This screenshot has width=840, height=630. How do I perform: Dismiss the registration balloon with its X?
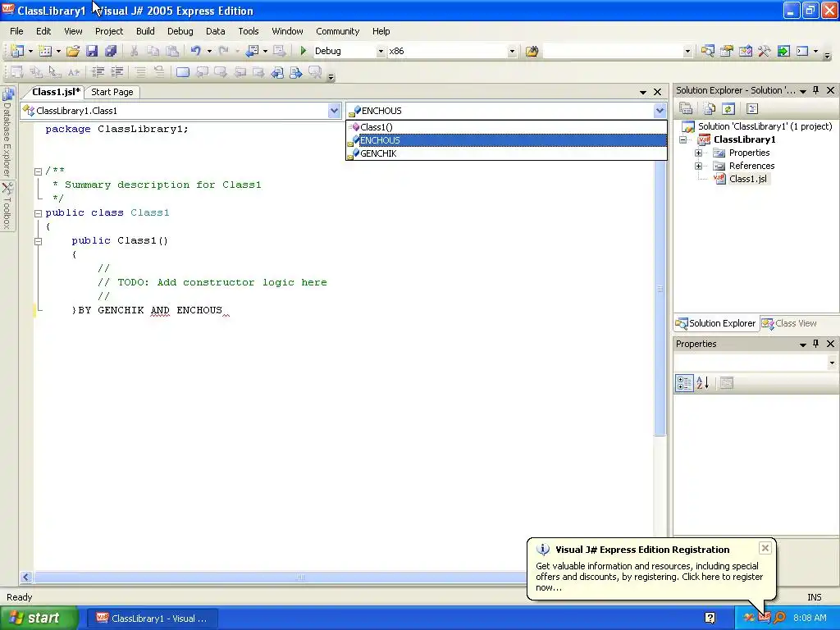(x=765, y=548)
